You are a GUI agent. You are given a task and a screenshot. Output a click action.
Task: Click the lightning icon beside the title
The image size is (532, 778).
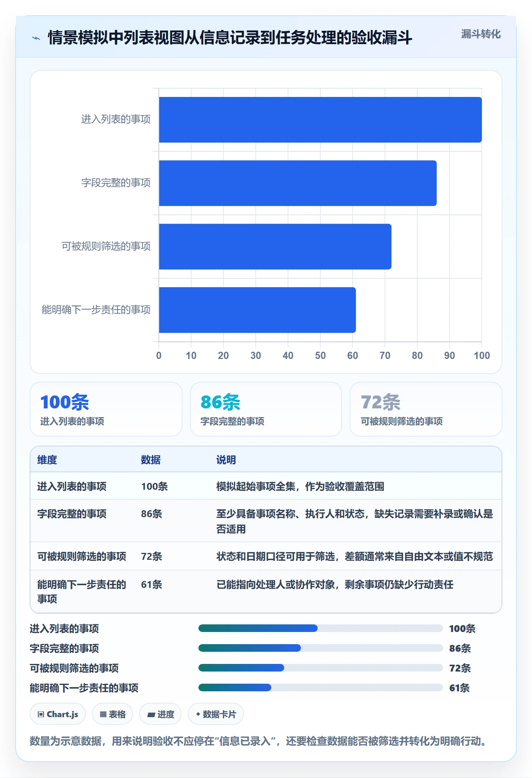[x=36, y=38]
